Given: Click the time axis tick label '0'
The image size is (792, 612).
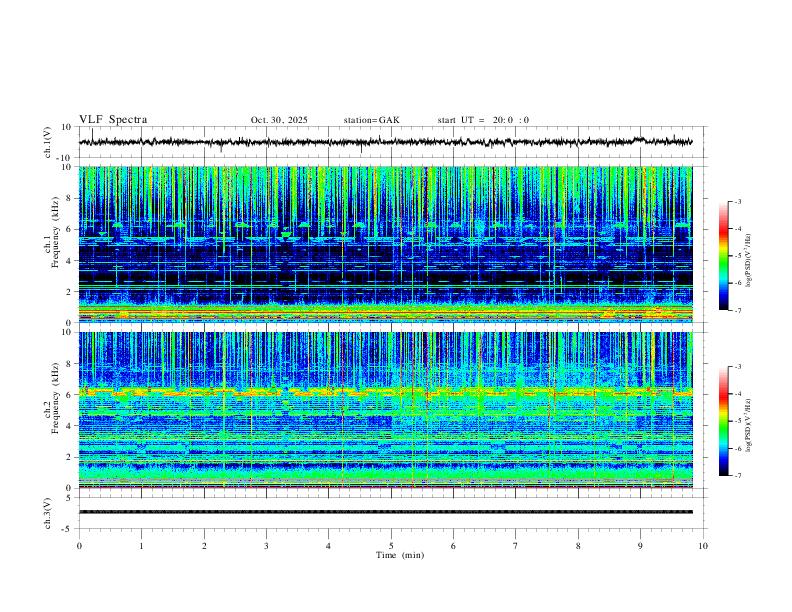Looking at the screenshot, I should pos(79,546).
